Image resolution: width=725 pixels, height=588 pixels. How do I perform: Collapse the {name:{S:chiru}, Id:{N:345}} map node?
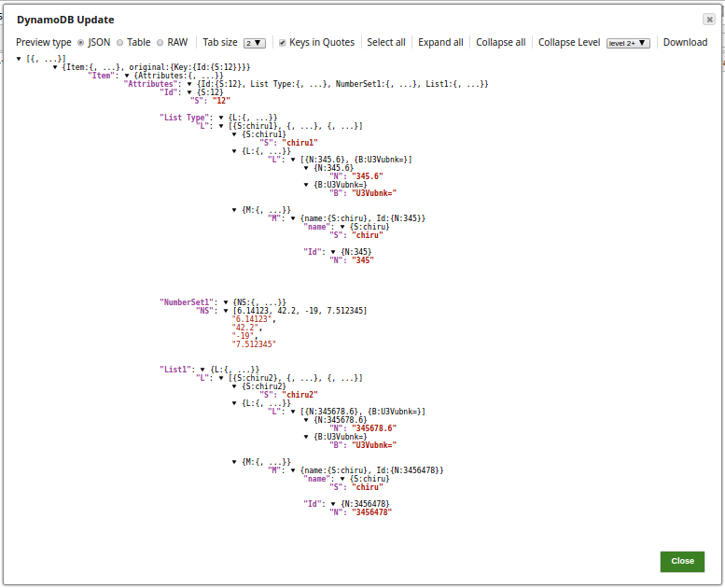(293, 218)
